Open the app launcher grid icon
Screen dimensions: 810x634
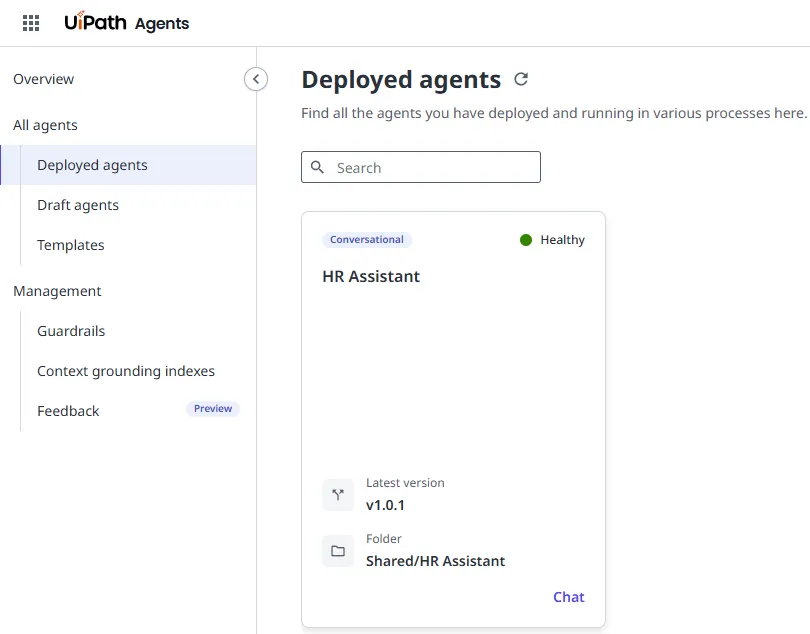point(30,22)
